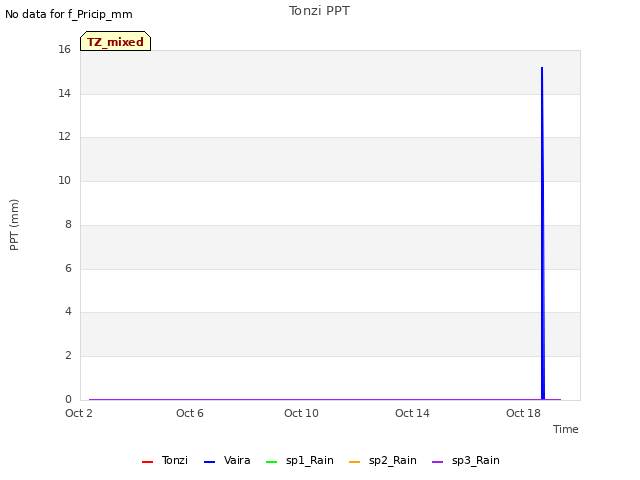Click the purple sp3_Rain legend color marker

coord(438,462)
